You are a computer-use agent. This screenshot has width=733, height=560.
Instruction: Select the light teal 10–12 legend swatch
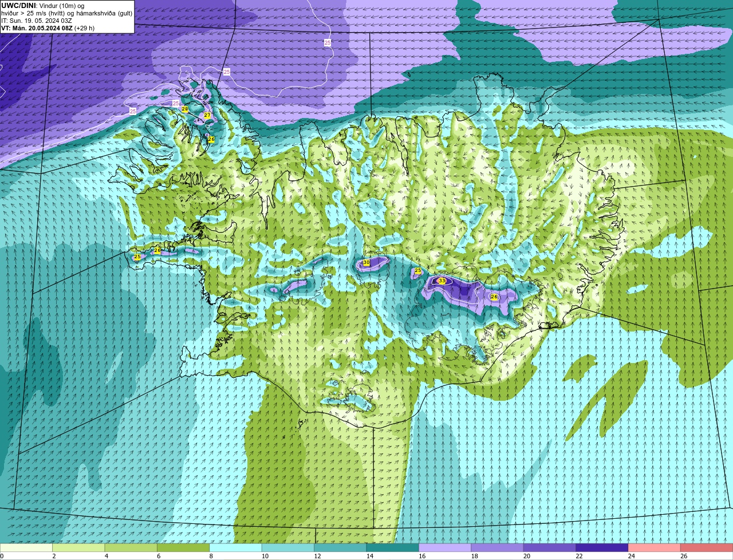[x=289, y=548]
